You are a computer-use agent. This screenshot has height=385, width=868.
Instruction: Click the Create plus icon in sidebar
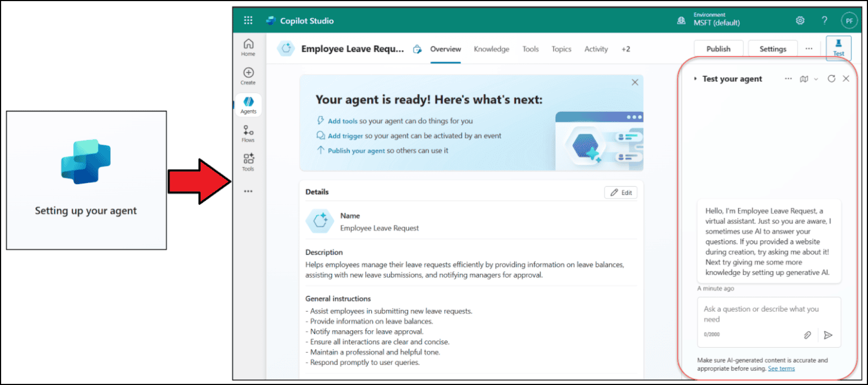[248, 76]
